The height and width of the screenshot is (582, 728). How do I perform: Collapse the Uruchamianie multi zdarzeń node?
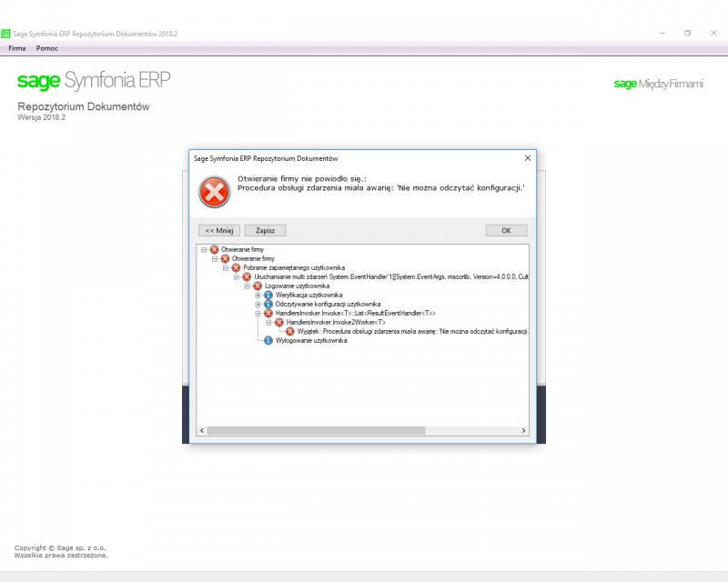(237, 276)
